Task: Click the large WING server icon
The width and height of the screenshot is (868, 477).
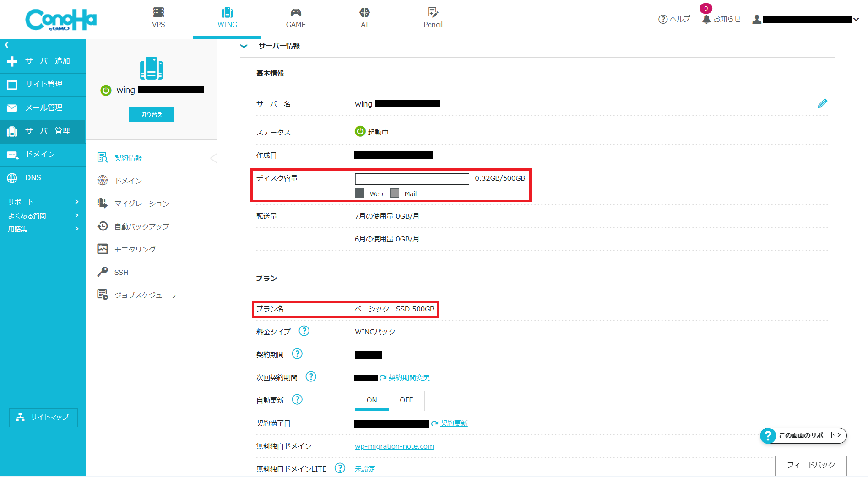Action: [152, 69]
